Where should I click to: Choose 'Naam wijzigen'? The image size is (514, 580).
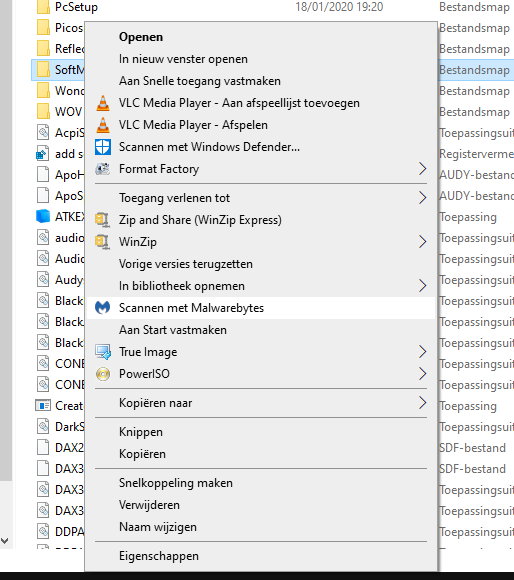[x=261, y=527]
